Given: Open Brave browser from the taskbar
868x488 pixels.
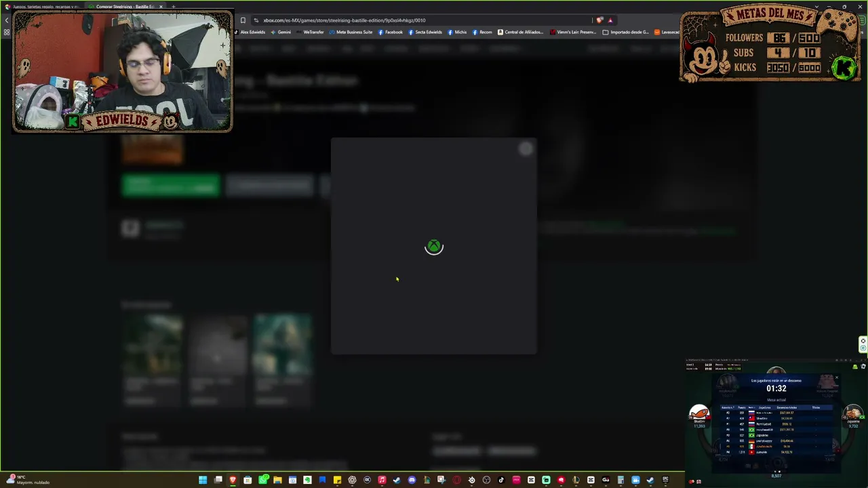Looking at the screenshot, I should click(233, 481).
